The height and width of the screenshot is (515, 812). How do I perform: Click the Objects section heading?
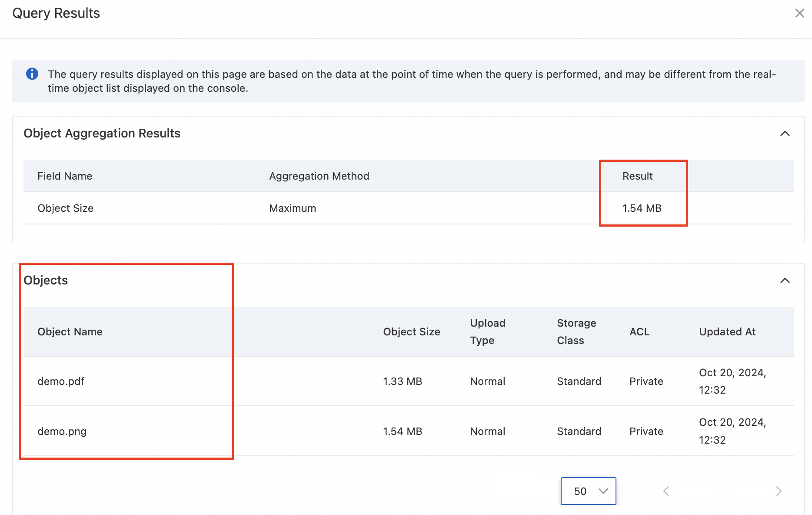[46, 281]
